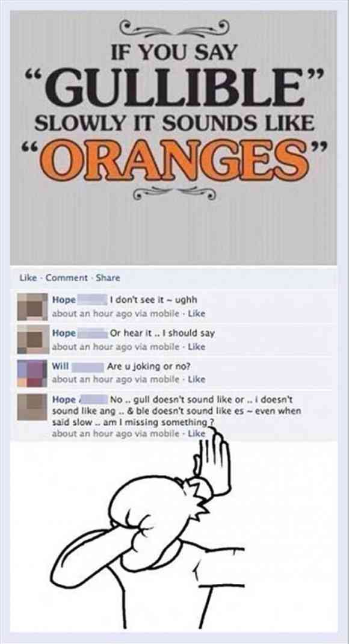Like the "Or hear it .. I should say" comment
The width and height of the screenshot is (349, 644).
[199, 347]
